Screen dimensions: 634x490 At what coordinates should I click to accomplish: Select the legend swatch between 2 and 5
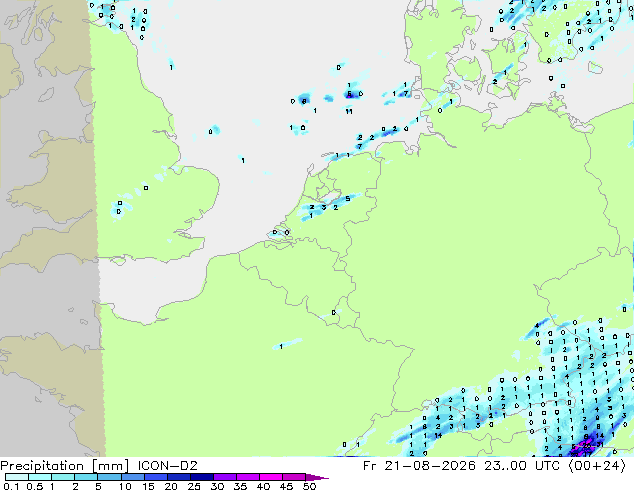click(x=86, y=477)
